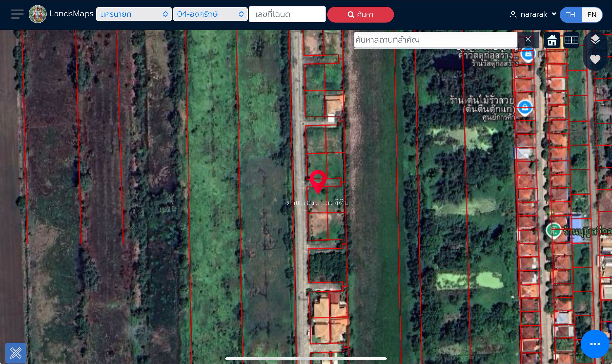This screenshot has height=364, width=612.
Task: Click the red ค้นหา search button
Action: coord(360,15)
